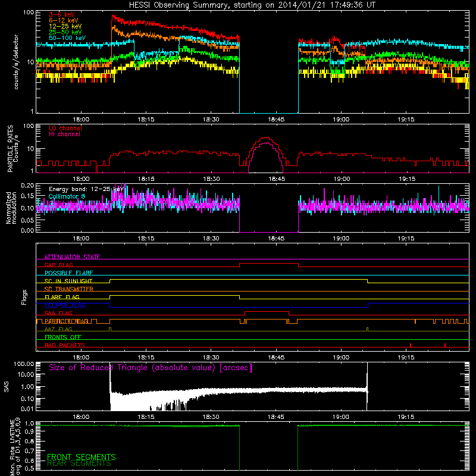The width and height of the screenshot is (476, 476).
Task: Click the 18:15 tick under the particle rates panel
Action: [146, 179]
